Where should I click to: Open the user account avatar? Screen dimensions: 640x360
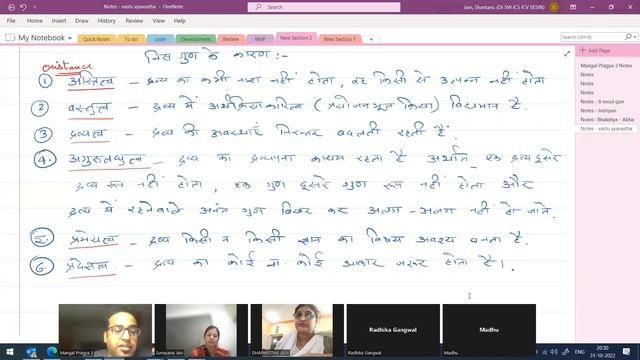[554, 7]
